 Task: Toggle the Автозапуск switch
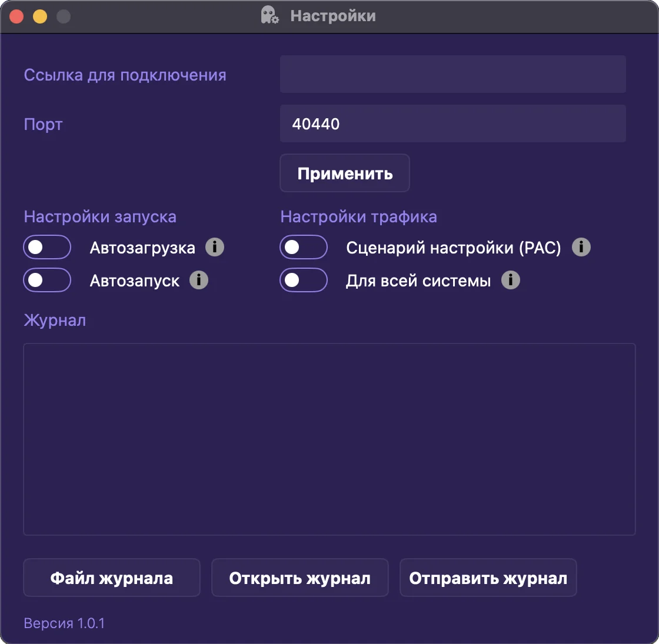47,280
